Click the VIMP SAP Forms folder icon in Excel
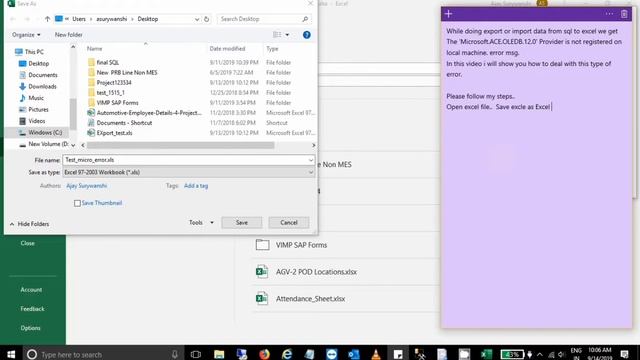This screenshot has height=360, width=640. [x=262, y=245]
